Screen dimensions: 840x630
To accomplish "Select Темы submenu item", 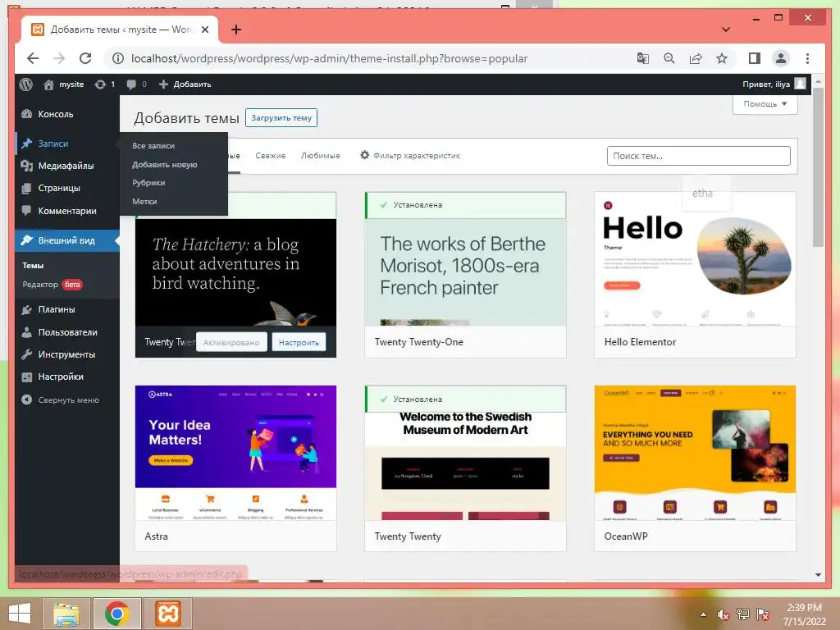I will coord(33,265).
